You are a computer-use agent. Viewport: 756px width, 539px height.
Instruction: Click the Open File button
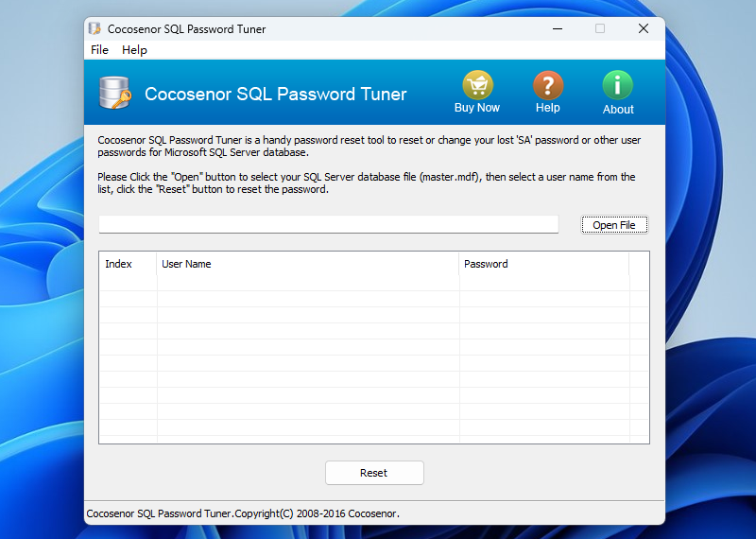tap(613, 225)
